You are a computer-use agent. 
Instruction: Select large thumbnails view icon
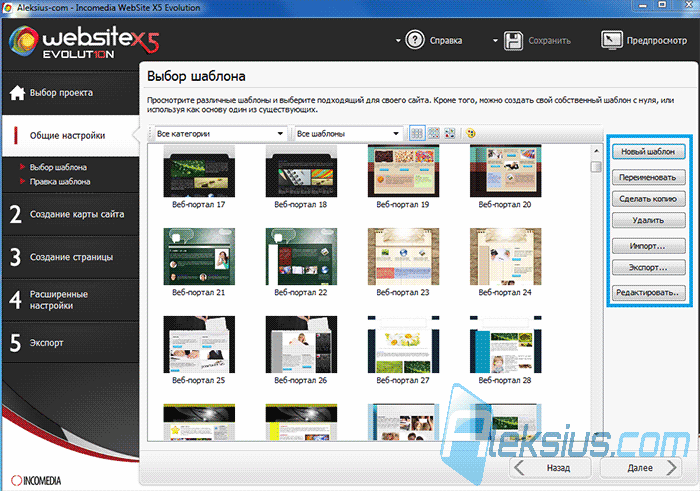(x=450, y=133)
